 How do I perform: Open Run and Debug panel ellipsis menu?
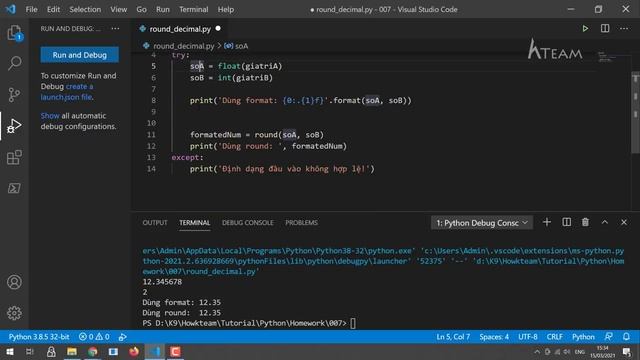click(x=116, y=29)
